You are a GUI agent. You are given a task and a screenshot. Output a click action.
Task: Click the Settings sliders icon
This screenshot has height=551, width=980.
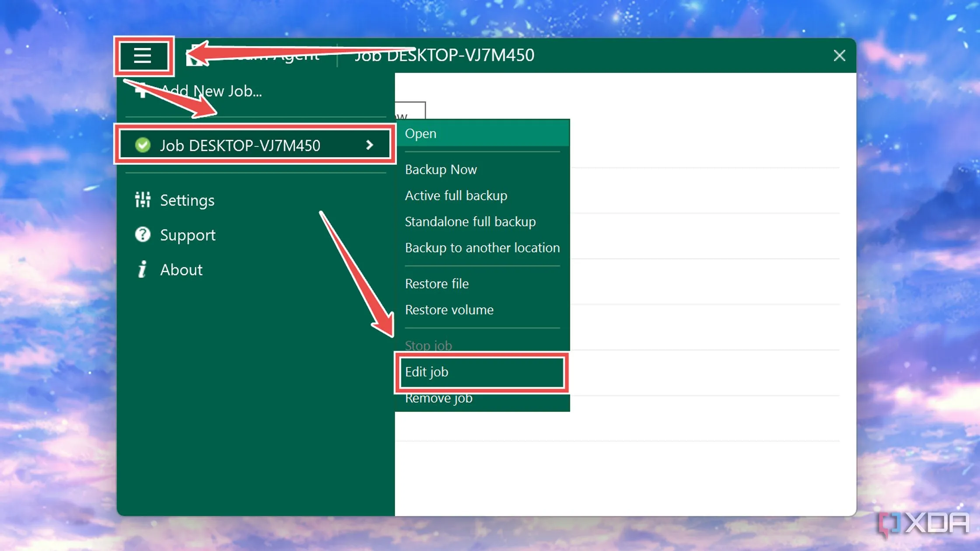tap(143, 200)
